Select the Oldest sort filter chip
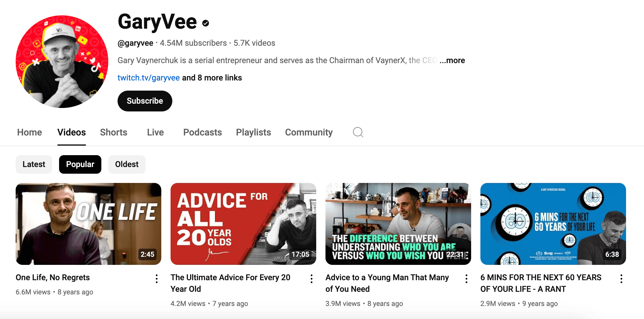The image size is (644, 319). 127,164
